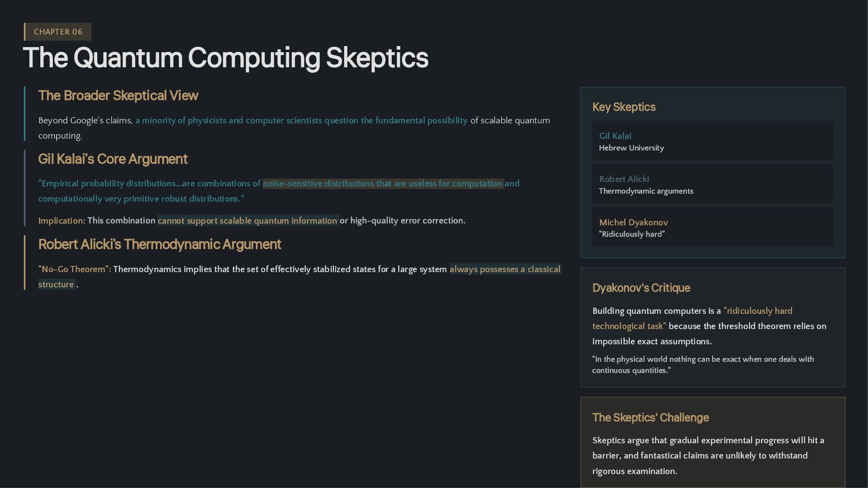
Task: Click the always possesses a classical highlight
Action: click(x=505, y=269)
